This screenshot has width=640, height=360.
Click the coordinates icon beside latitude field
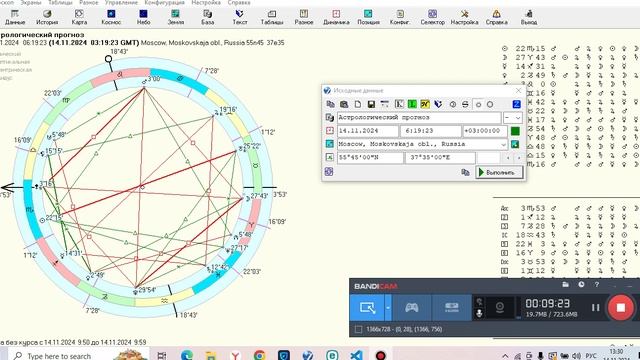click(x=330, y=157)
